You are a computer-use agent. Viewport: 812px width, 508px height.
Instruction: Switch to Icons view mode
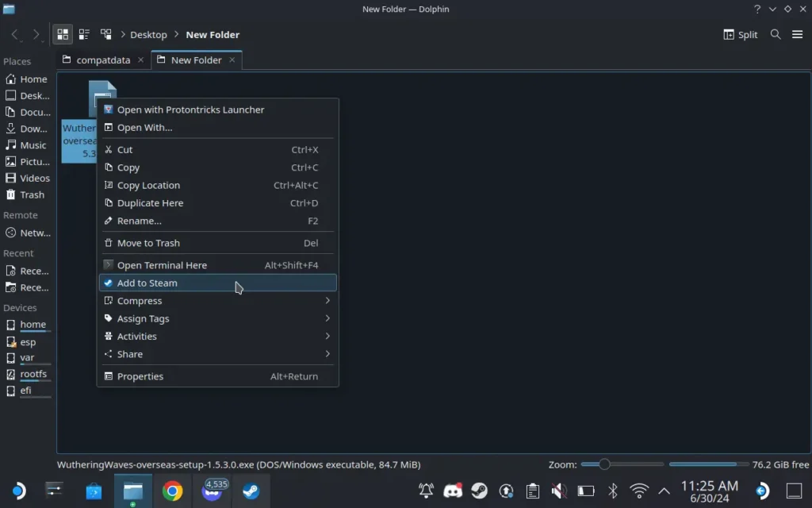click(x=63, y=35)
